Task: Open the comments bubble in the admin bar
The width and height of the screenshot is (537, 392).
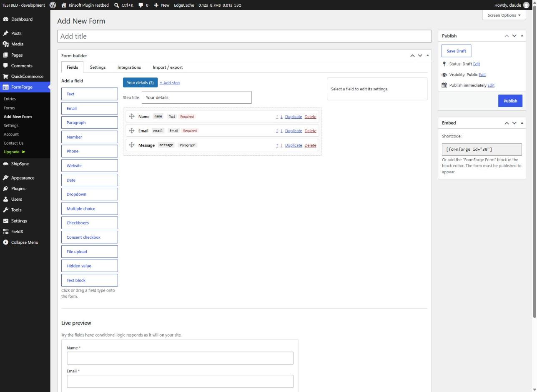Action: (x=141, y=5)
